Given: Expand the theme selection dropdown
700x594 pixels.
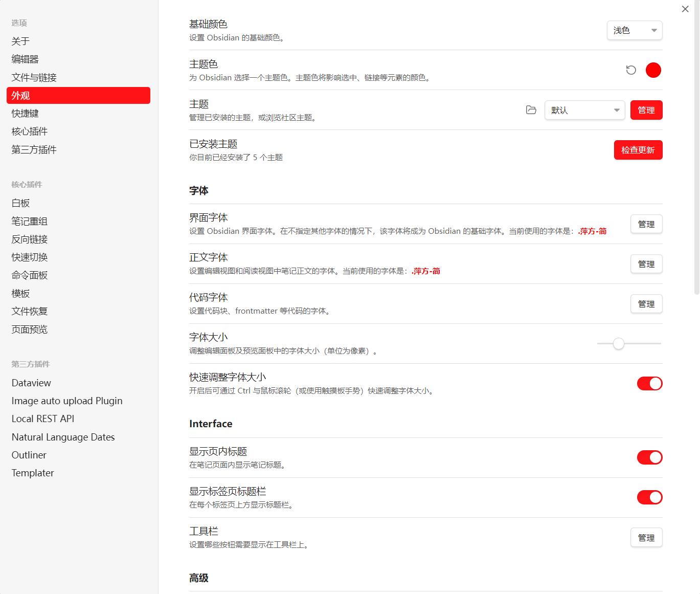Looking at the screenshot, I should [x=585, y=110].
